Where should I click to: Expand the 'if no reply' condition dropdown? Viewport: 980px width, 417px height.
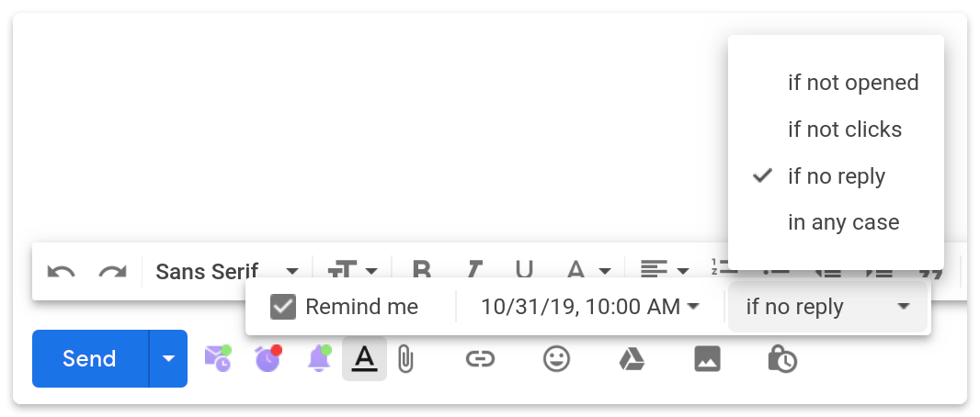(x=827, y=307)
